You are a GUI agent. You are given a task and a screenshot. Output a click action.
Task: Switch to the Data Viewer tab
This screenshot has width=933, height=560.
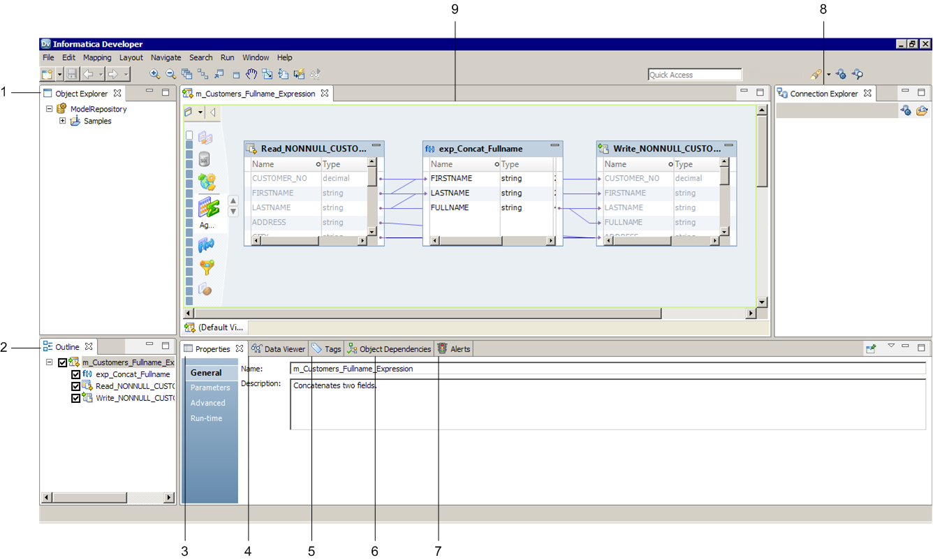[x=279, y=349]
